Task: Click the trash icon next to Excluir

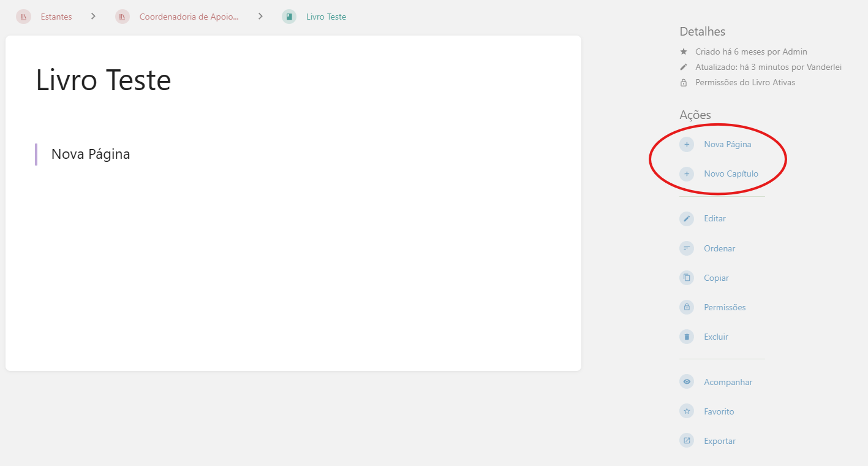Action: (x=687, y=337)
